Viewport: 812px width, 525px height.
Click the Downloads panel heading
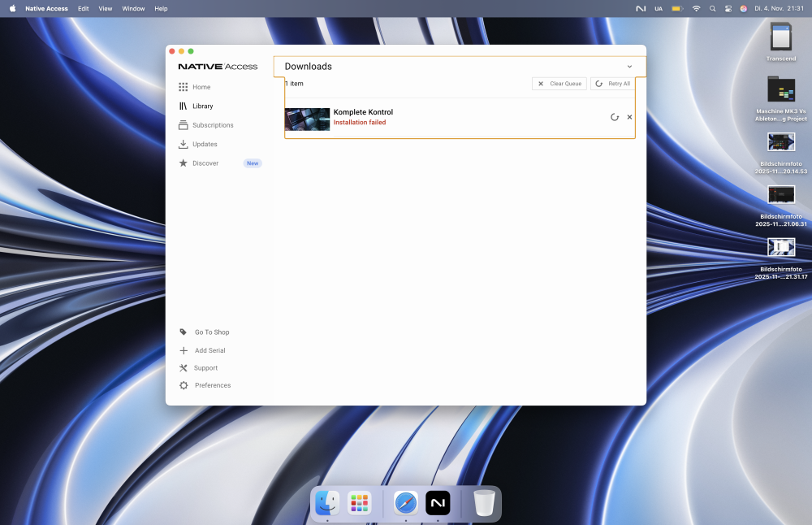[x=308, y=67]
